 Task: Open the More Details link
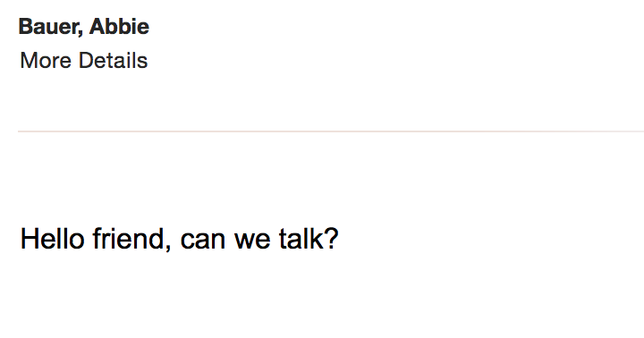coord(84,61)
